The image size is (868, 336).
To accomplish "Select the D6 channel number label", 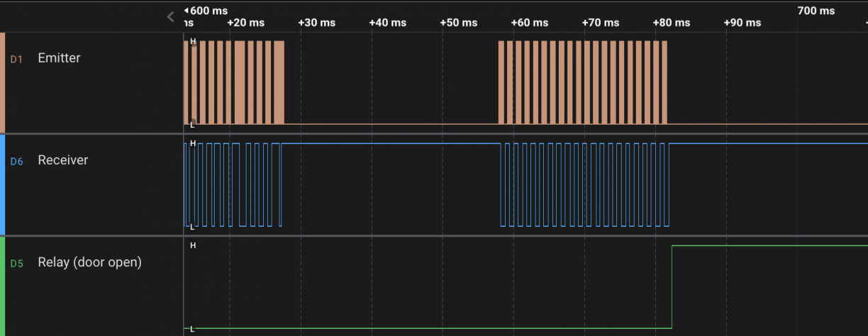I will point(16,162).
